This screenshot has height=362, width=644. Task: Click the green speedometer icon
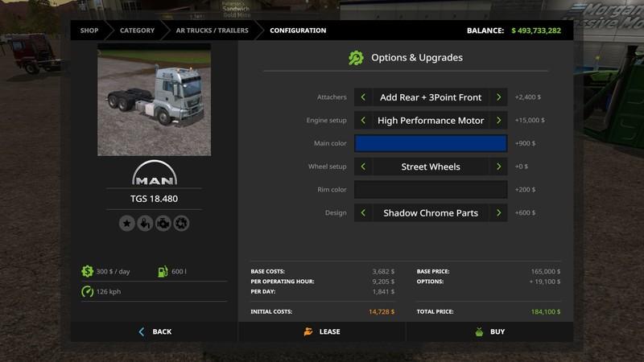[x=86, y=291]
